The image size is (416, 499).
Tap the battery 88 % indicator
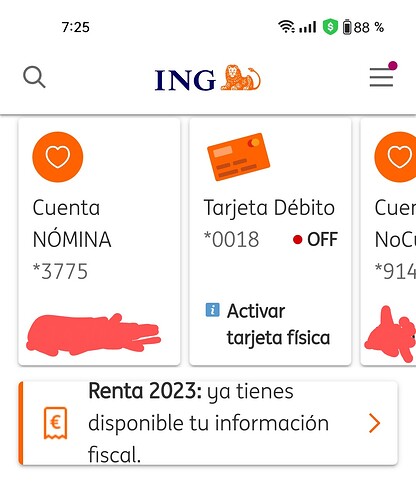coord(363,27)
